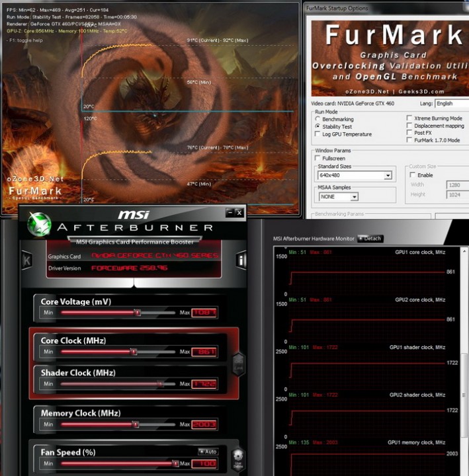Image resolution: width=469 pixels, height=476 pixels.
Task: Minimize the MSI Afterburner window
Action: 230,212
